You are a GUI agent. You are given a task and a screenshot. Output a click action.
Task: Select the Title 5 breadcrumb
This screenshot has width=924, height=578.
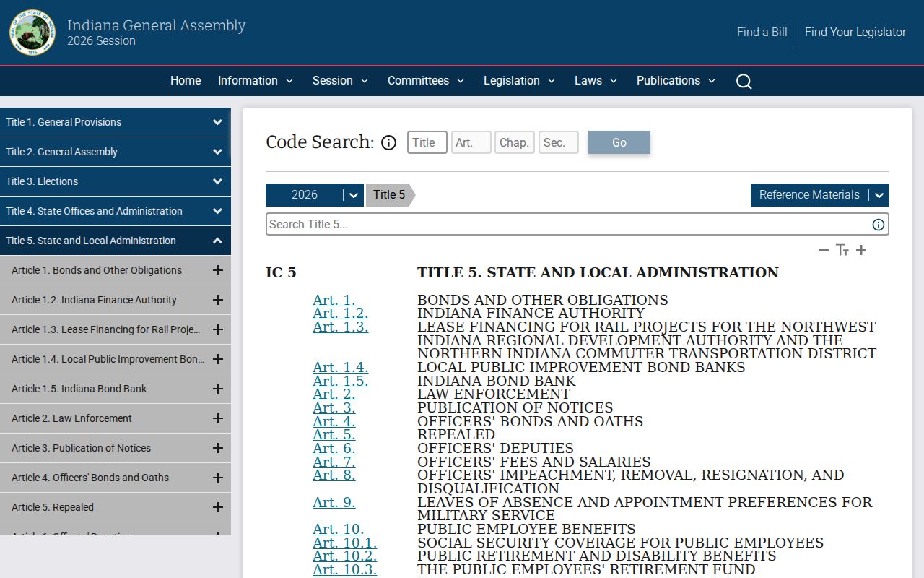click(x=390, y=195)
